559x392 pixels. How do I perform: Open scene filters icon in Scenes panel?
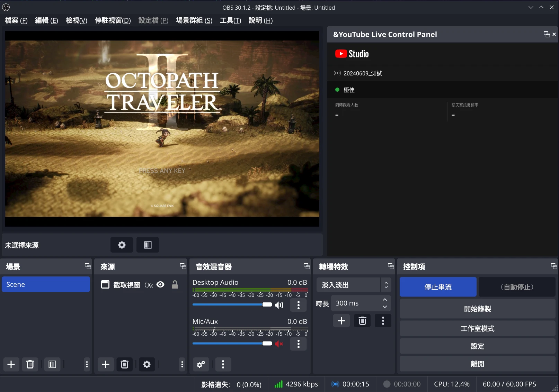52,364
